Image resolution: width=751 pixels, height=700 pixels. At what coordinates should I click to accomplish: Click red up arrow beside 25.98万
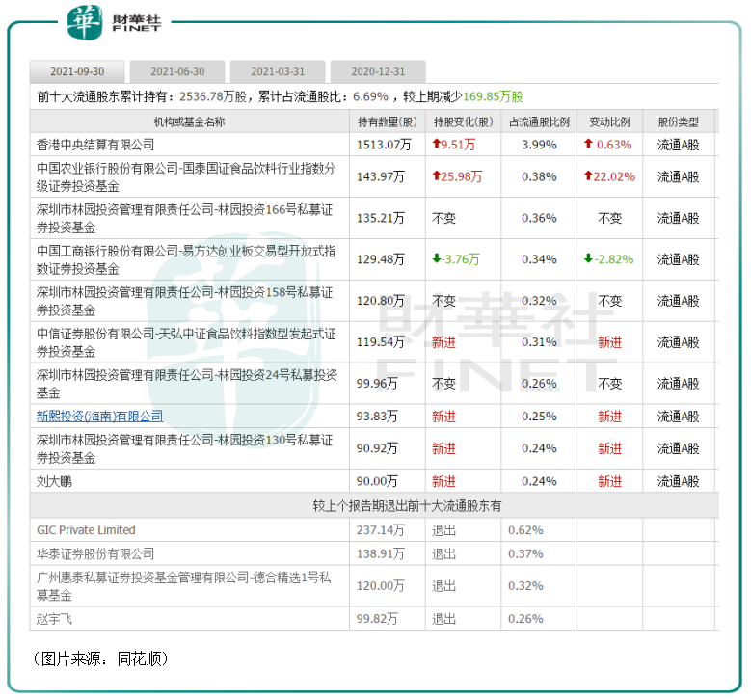(436, 175)
